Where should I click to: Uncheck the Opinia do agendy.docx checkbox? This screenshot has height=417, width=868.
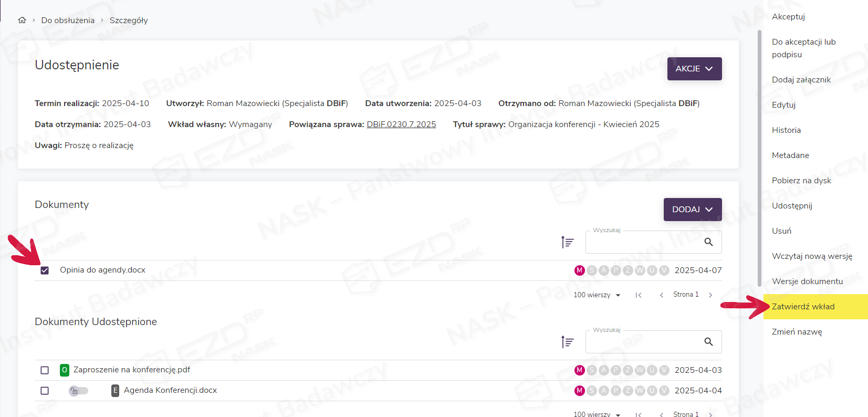tap(45, 270)
